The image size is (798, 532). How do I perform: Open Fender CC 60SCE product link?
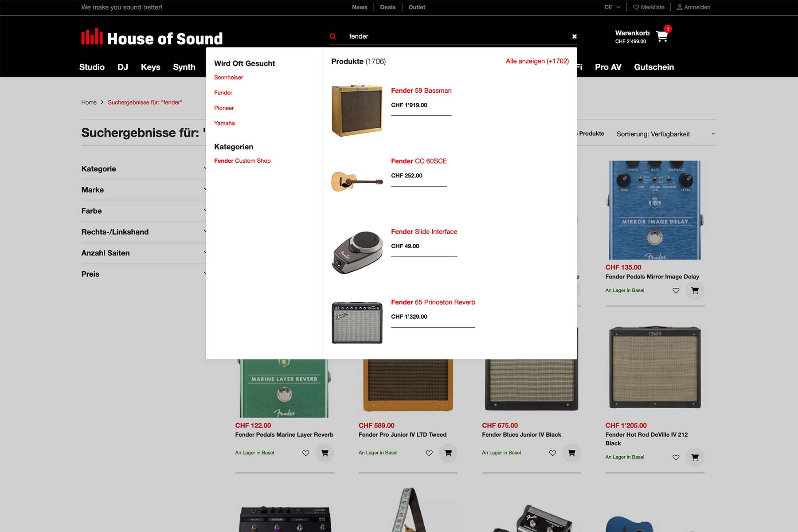coord(419,161)
